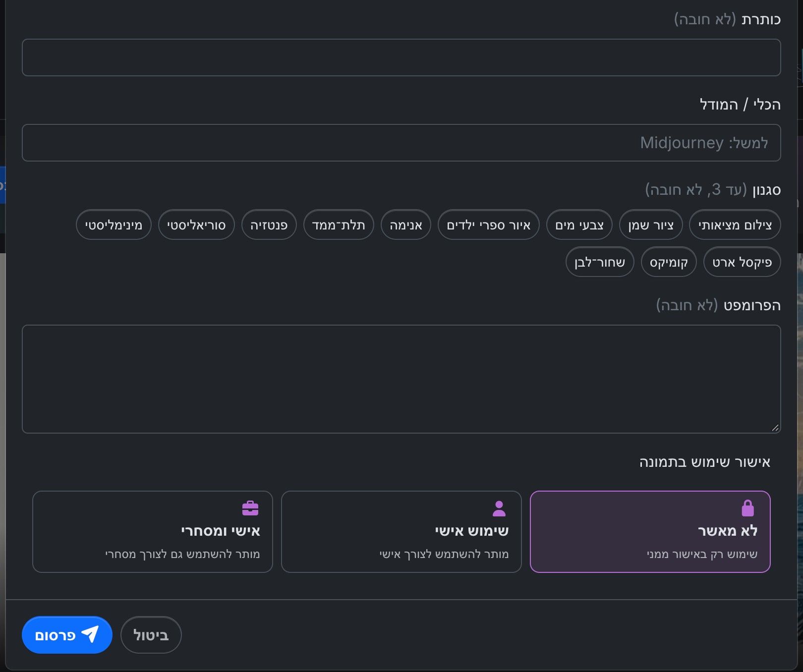Publish with the פרסום button
Screen dimensions: 803x672
67,634
